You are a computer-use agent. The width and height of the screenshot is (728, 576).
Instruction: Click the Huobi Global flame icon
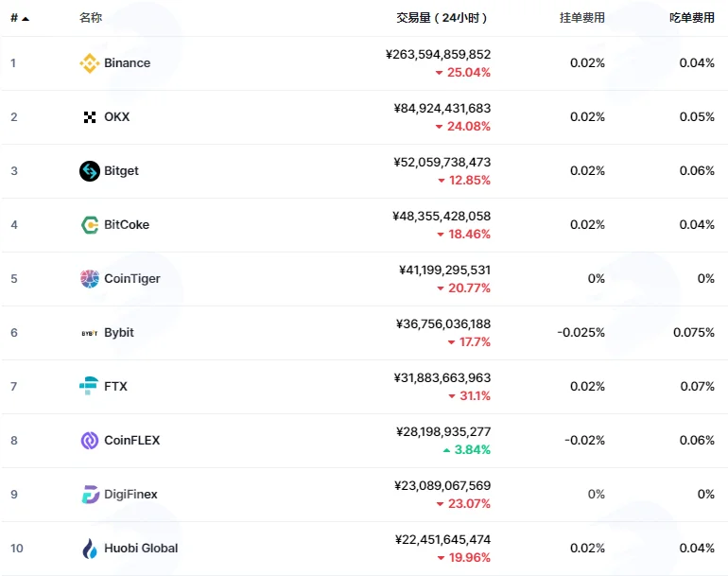90,549
